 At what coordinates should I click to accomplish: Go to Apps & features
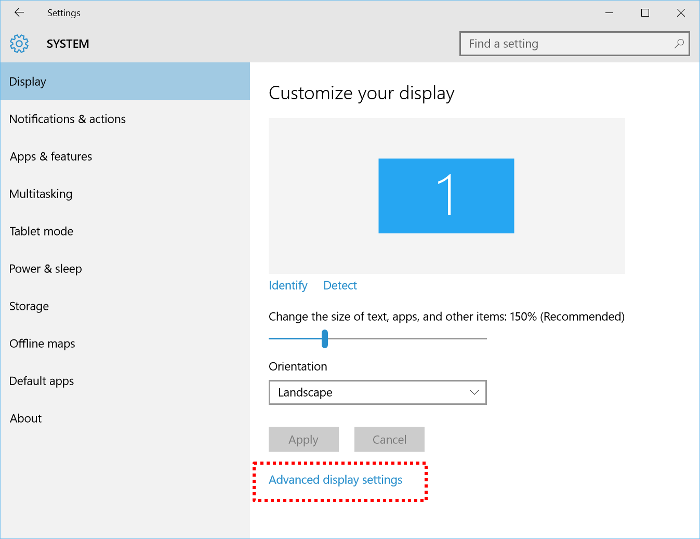pyautogui.click(x=51, y=157)
